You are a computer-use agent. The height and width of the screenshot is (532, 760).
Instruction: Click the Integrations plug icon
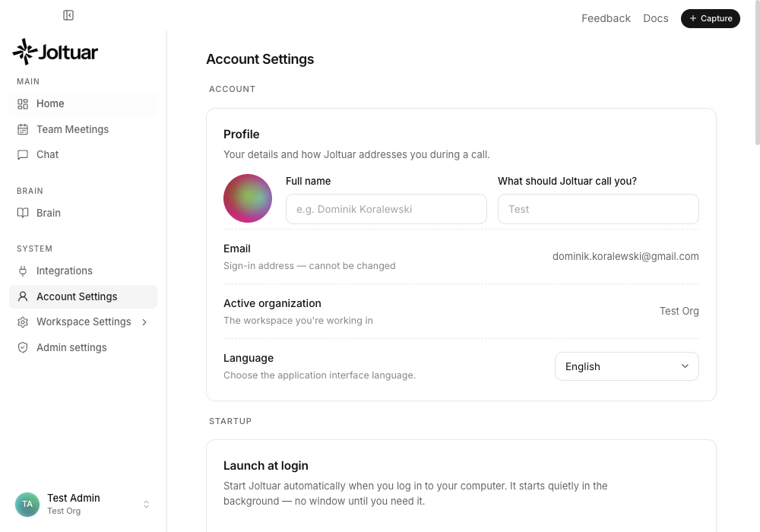tap(23, 271)
